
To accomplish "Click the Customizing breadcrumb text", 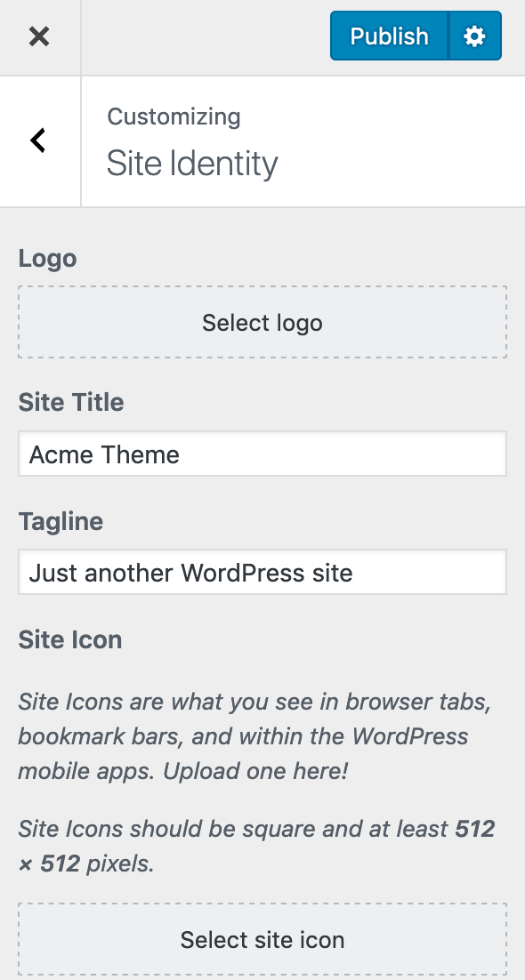I will pos(174,116).
